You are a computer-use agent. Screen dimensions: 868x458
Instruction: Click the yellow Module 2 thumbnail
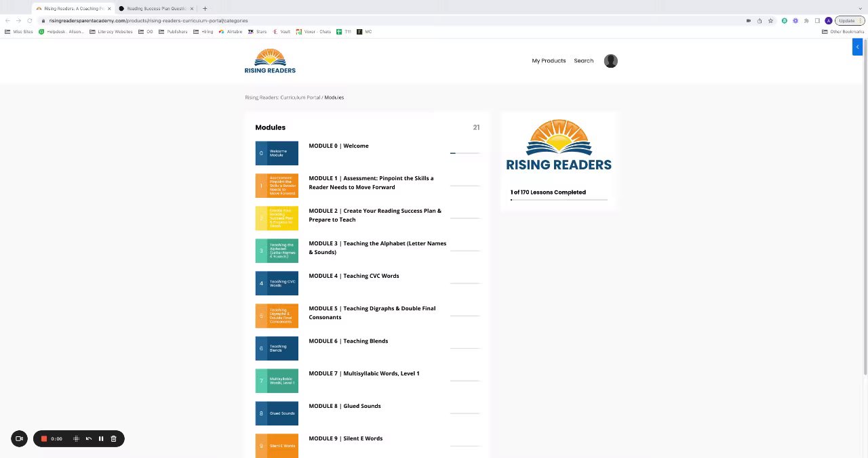click(277, 218)
